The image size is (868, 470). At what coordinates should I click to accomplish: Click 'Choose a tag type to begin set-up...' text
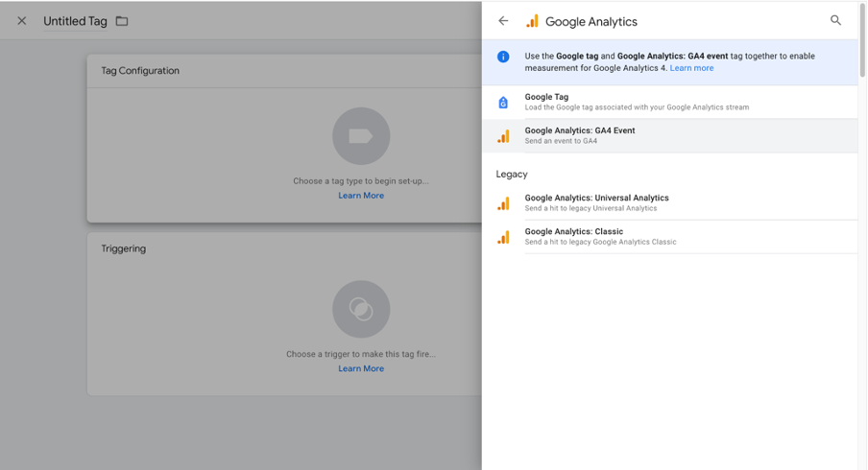tap(361, 181)
